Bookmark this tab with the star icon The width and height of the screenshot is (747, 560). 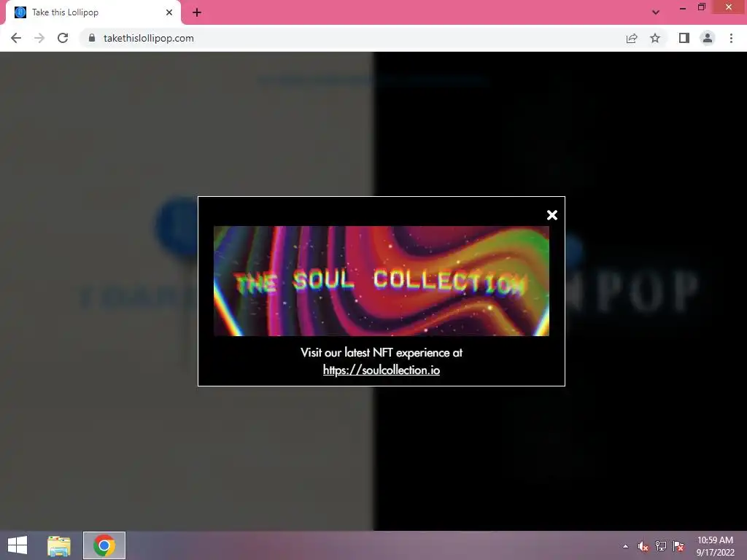[x=655, y=38]
